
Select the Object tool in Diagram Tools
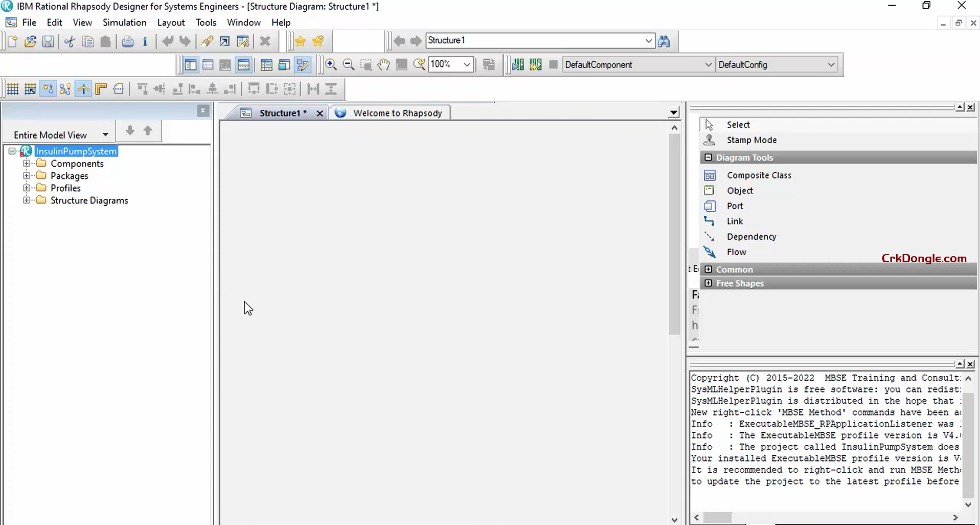coord(740,190)
